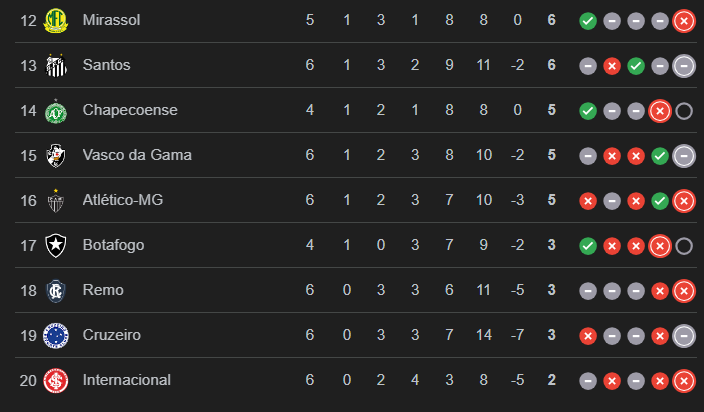Click the Atlético-MG club crest
Image resolution: width=704 pixels, height=412 pixels.
click(55, 200)
